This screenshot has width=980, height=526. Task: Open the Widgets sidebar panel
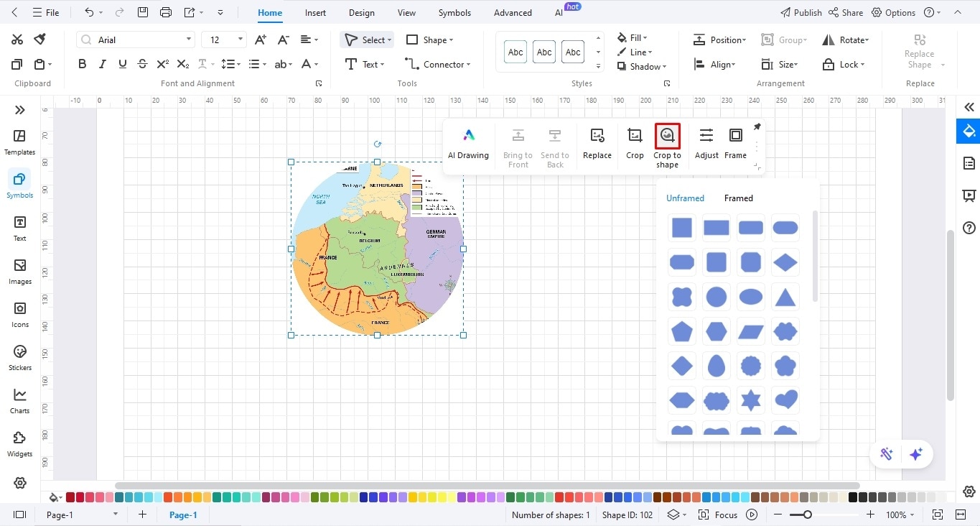[x=20, y=444]
